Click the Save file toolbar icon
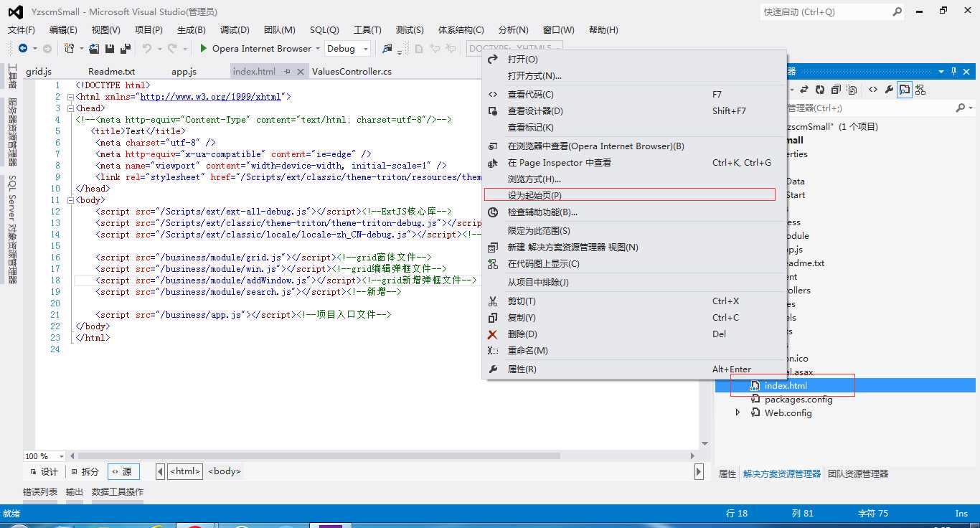Image resolution: width=980 pixels, height=528 pixels. pyautogui.click(x=110, y=48)
